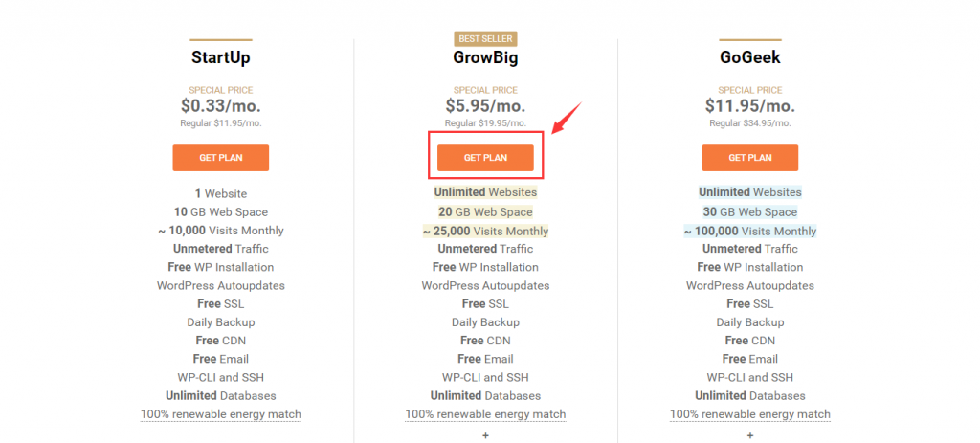Viewport: 980px width, 443px height.
Task: Expand the plus sign below GrowBig features
Action: (485, 435)
